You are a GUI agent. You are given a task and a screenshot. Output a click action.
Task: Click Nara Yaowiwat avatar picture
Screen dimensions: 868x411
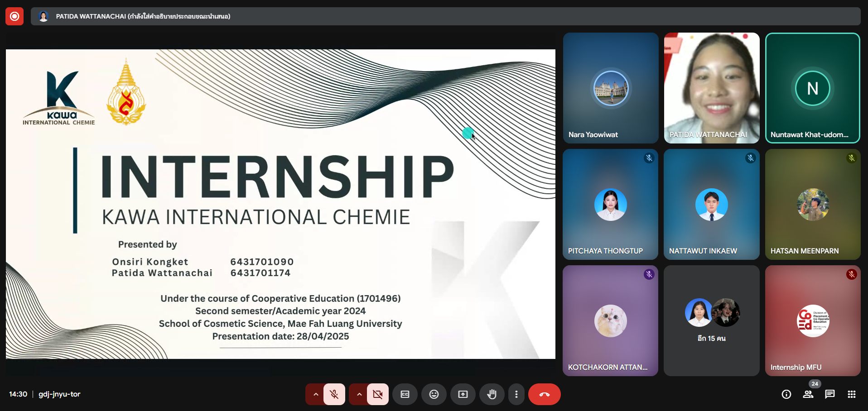611,88
